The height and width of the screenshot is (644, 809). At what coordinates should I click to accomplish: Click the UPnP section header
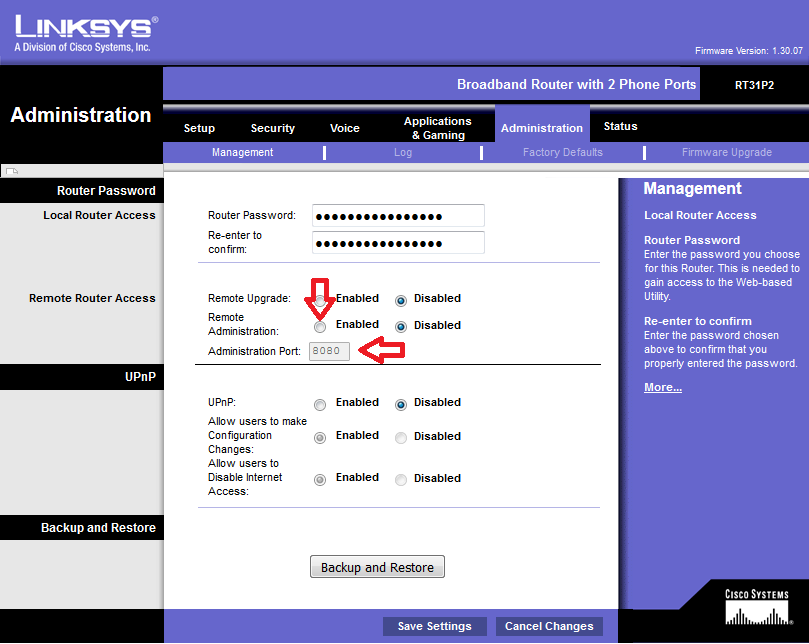click(x=140, y=377)
